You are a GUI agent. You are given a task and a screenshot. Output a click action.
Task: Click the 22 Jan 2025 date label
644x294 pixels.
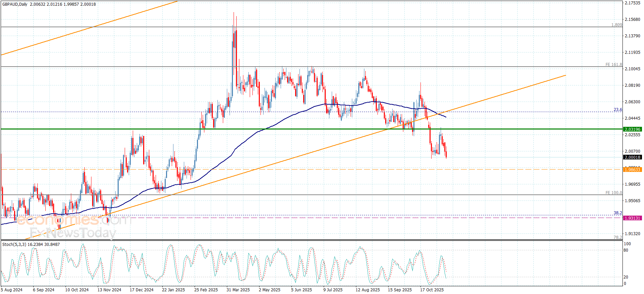click(173, 290)
